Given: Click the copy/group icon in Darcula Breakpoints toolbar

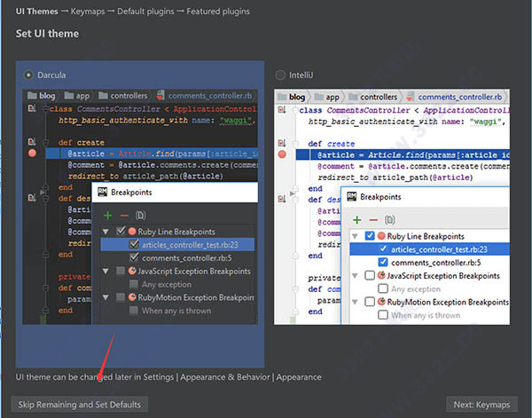Looking at the screenshot, I should coord(140,216).
